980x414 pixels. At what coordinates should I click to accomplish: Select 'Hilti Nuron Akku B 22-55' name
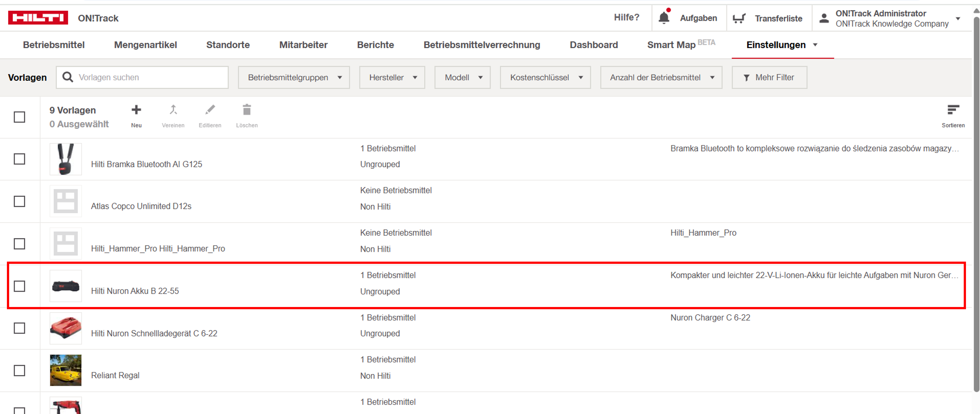click(135, 291)
